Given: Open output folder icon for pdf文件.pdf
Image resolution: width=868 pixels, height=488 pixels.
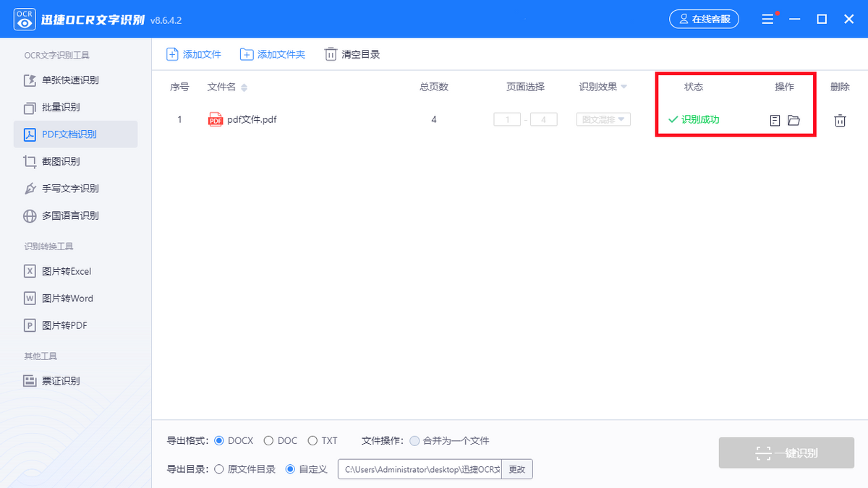Looking at the screenshot, I should point(793,120).
